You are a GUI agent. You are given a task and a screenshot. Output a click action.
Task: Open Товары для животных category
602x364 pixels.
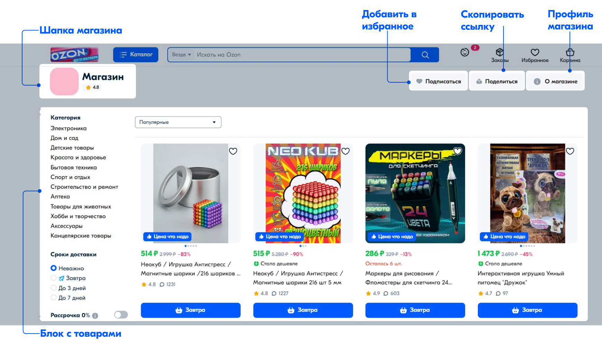(81, 206)
